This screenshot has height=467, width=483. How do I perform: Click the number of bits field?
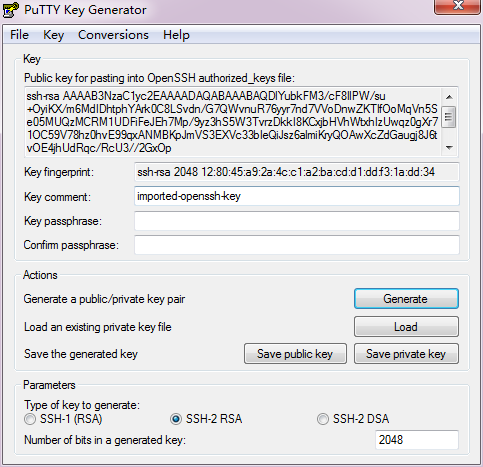417,440
